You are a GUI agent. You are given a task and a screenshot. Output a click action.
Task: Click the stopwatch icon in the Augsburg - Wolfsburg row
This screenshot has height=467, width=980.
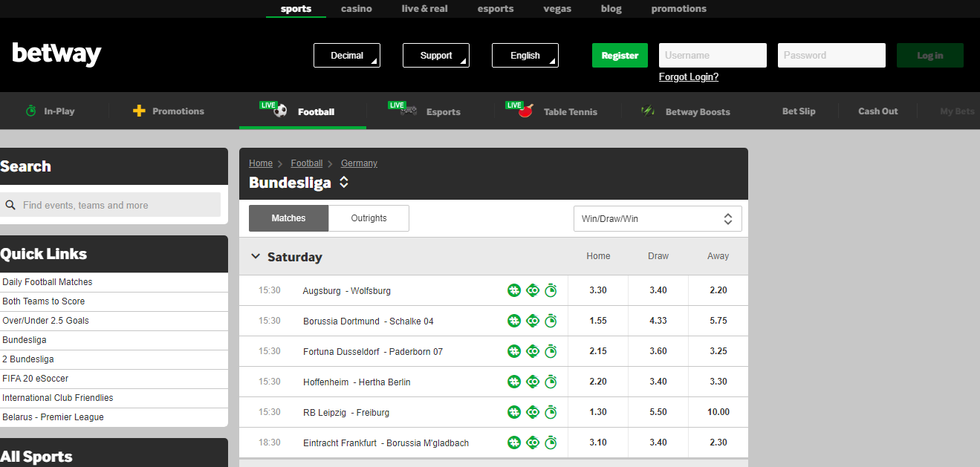tap(551, 290)
